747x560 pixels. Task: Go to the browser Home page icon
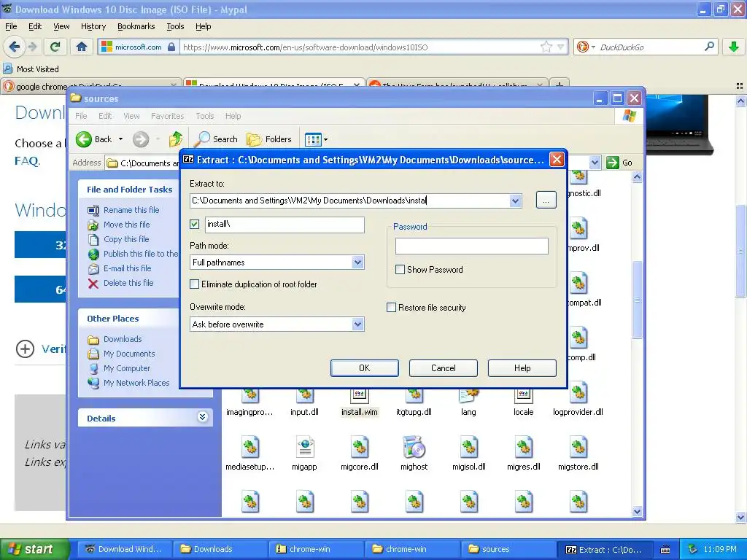tap(82, 47)
